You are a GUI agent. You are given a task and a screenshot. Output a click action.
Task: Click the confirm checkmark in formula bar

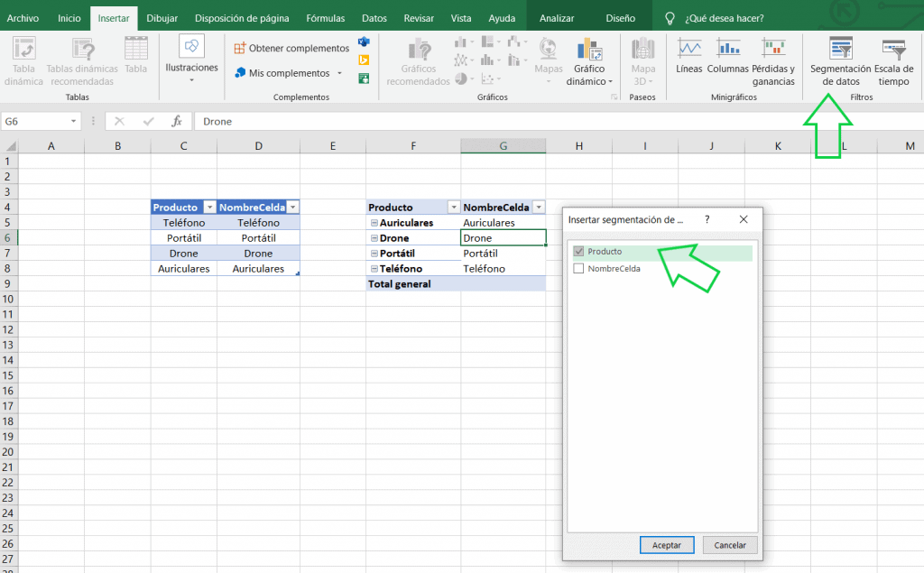pos(149,122)
